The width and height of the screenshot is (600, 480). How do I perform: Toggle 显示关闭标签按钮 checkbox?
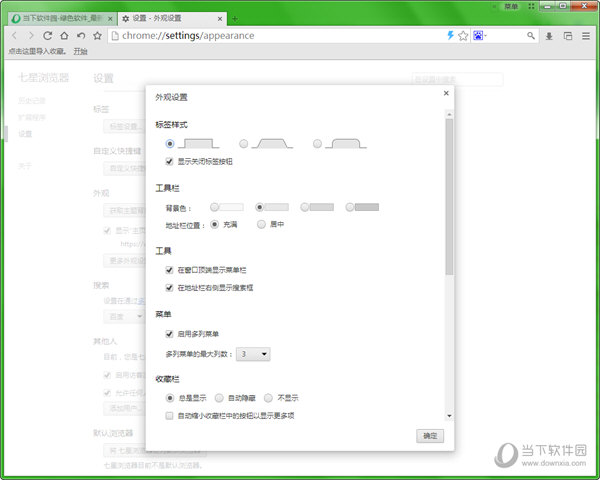tap(169, 162)
